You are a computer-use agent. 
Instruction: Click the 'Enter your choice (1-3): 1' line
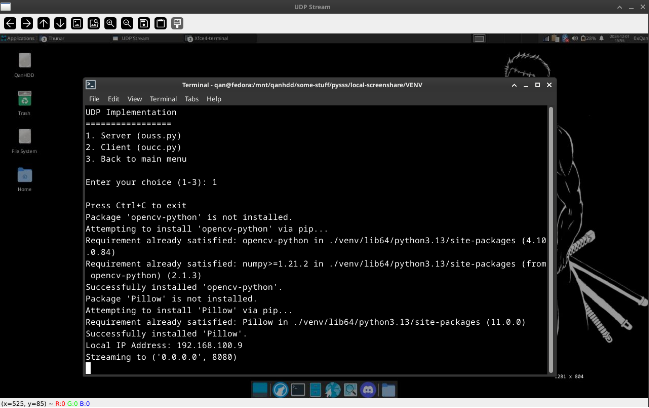[x=151, y=182]
